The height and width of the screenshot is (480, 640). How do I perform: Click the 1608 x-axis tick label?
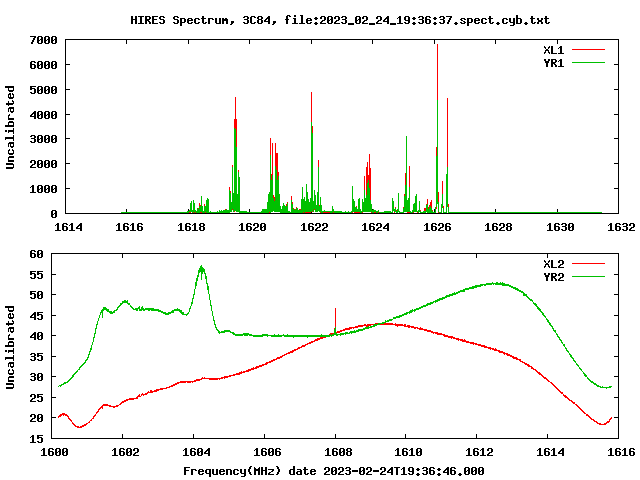click(338, 452)
